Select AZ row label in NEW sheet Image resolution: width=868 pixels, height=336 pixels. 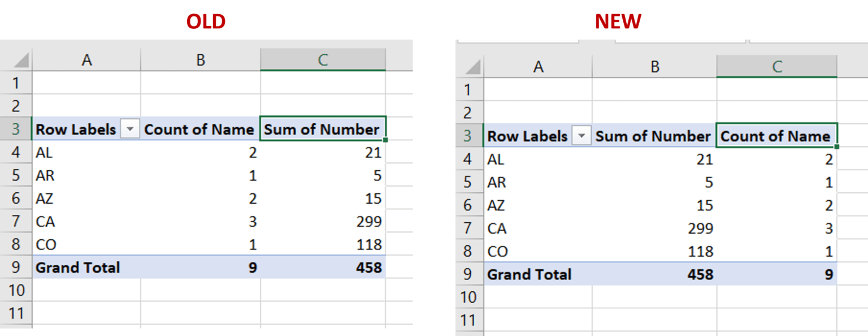pyautogui.click(x=496, y=205)
